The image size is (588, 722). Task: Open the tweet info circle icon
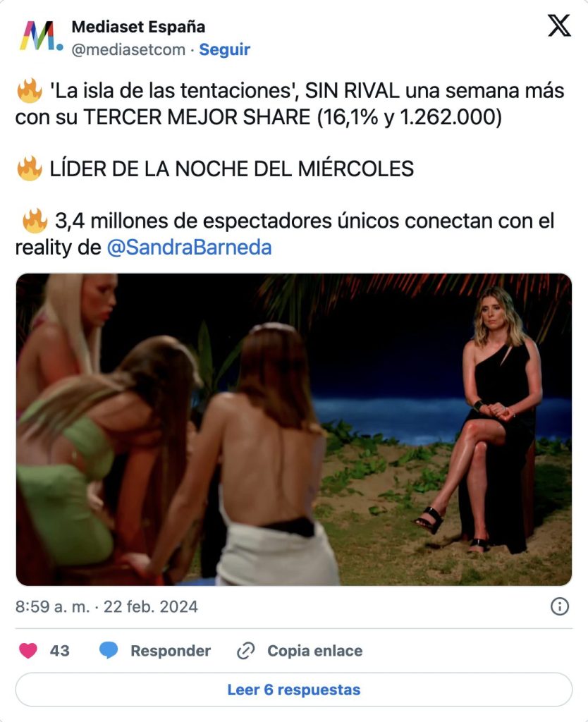tap(560, 606)
